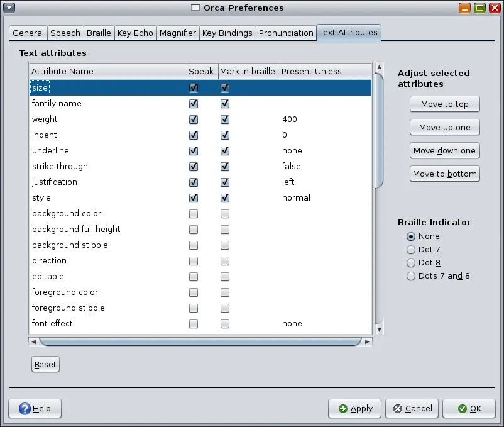Viewport: 504px width, 427px height.
Task: Enable Speak for font effect
Action: point(194,324)
